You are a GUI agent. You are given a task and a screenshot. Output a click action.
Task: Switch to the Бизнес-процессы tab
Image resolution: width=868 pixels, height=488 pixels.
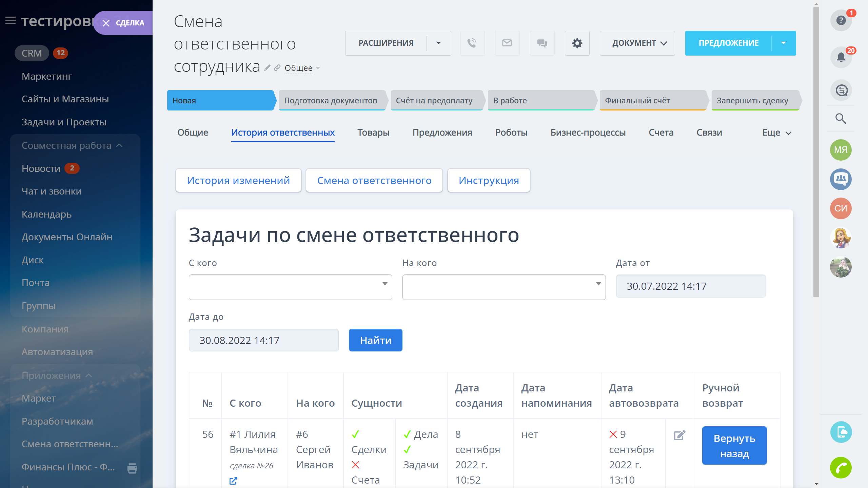pyautogui.click(x=588, y=133)
